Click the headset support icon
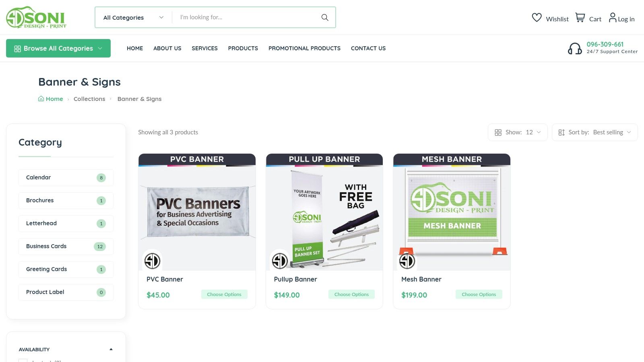The height and width of the screenshot is (362, 644). (575, 48)
